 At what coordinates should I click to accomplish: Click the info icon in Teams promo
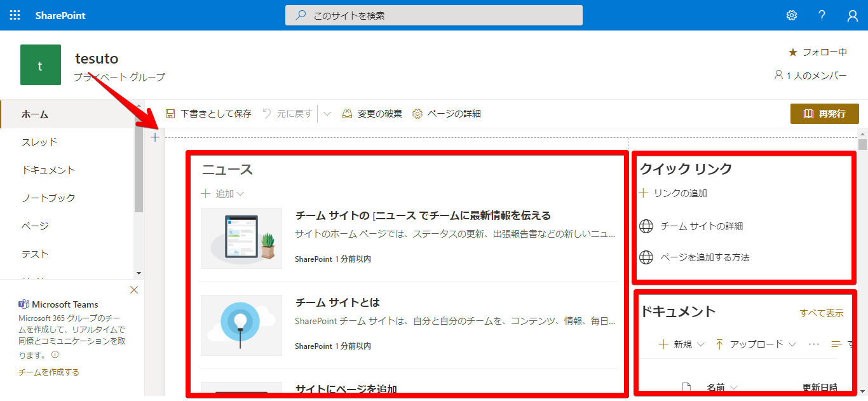[x=55, y=355]
